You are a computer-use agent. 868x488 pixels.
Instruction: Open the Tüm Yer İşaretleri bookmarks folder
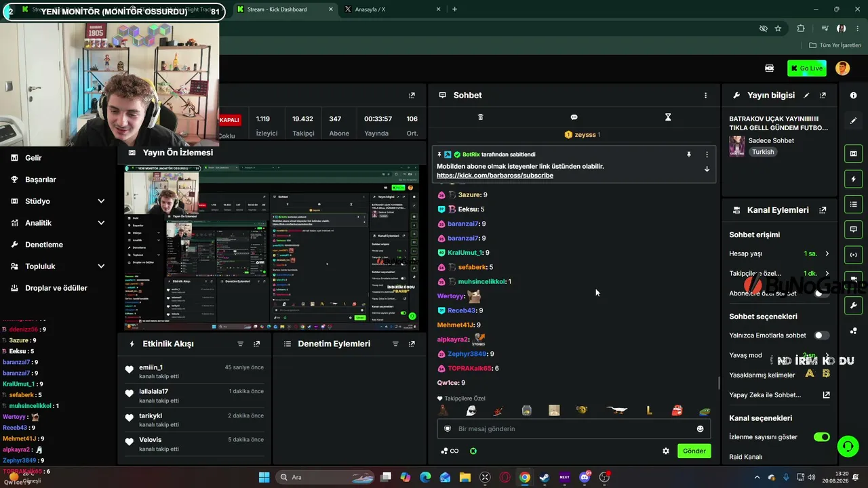835,45
